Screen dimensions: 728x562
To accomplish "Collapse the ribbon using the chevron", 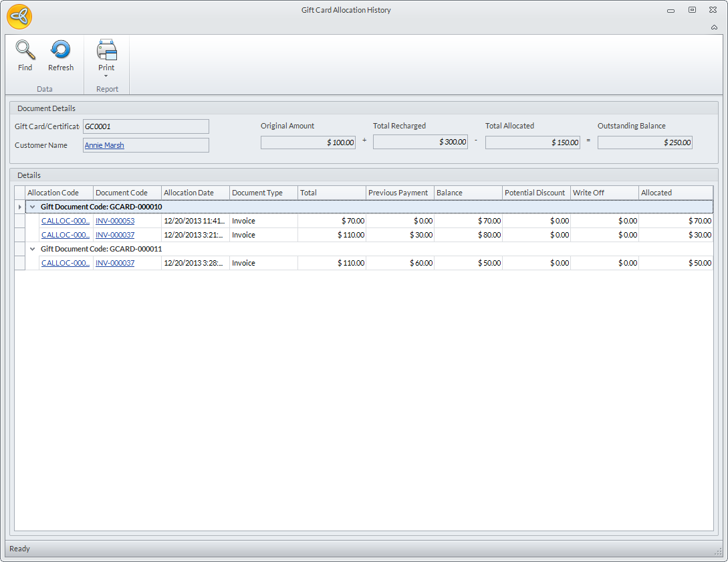I will point(714,27).
